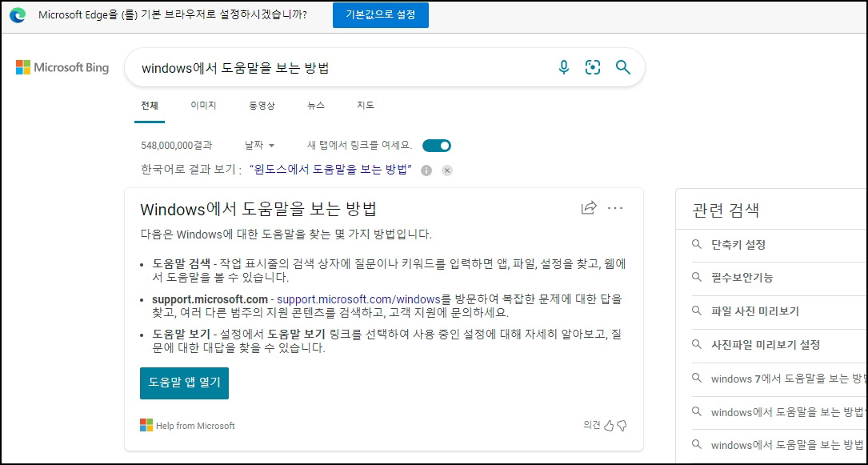868x465 pixels.
Task: Start voice search with microphone icon
Action: click(563, 67)
